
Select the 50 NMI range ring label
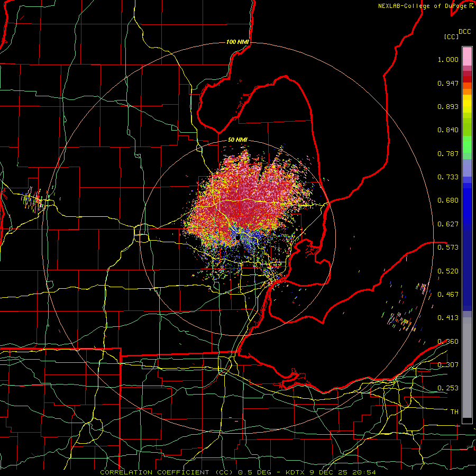point(237,140)
